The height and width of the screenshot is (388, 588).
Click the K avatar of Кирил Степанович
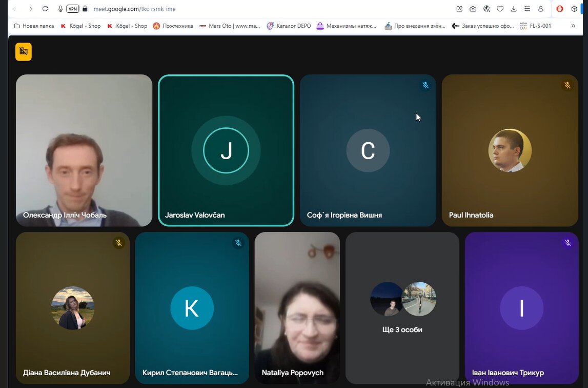click(x=192, y=308)
